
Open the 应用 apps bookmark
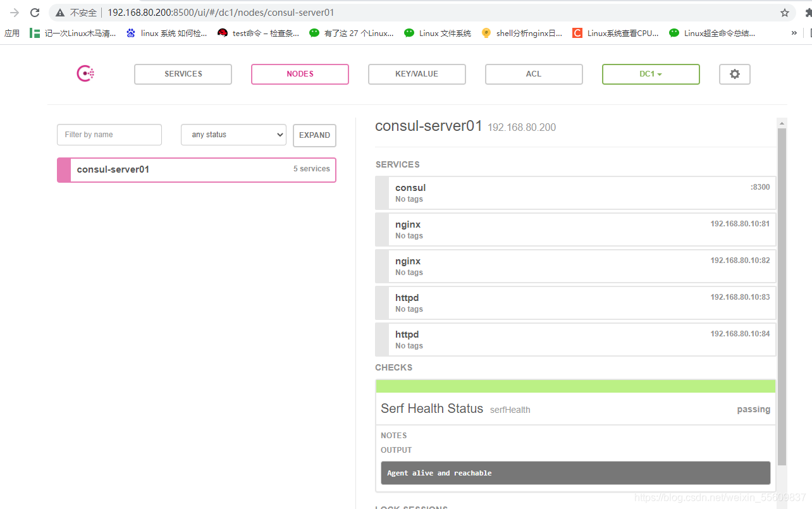[x=12, y=34]
